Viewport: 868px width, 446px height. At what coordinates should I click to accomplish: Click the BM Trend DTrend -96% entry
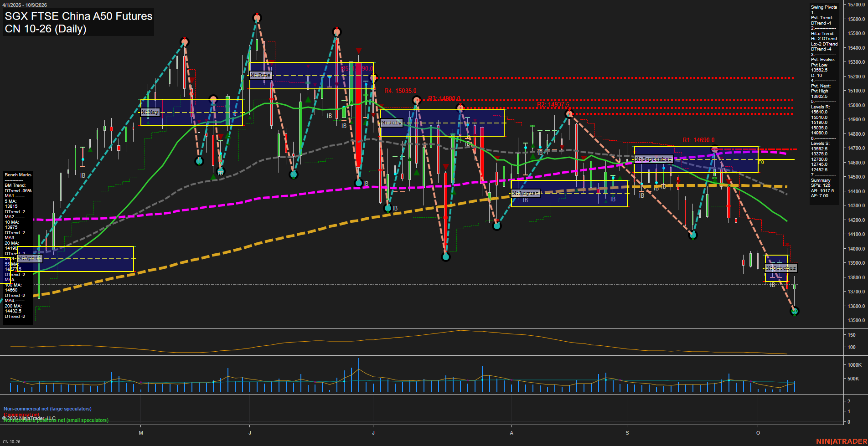pos(18,188)
